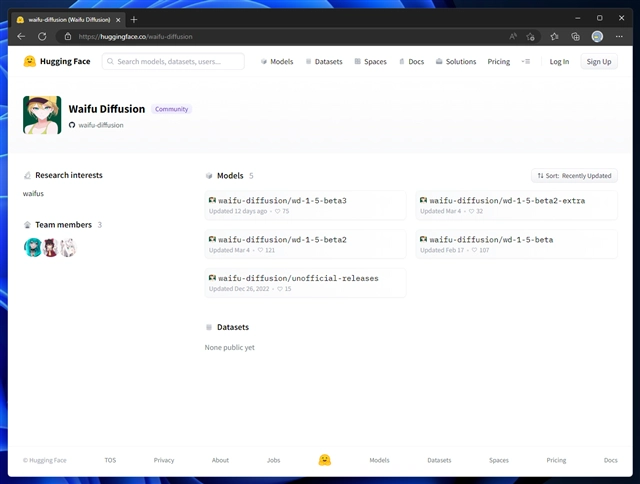Open the read aloud icon in address bar
The height and width of the screenshot is (484, 640).
[513, 36]
